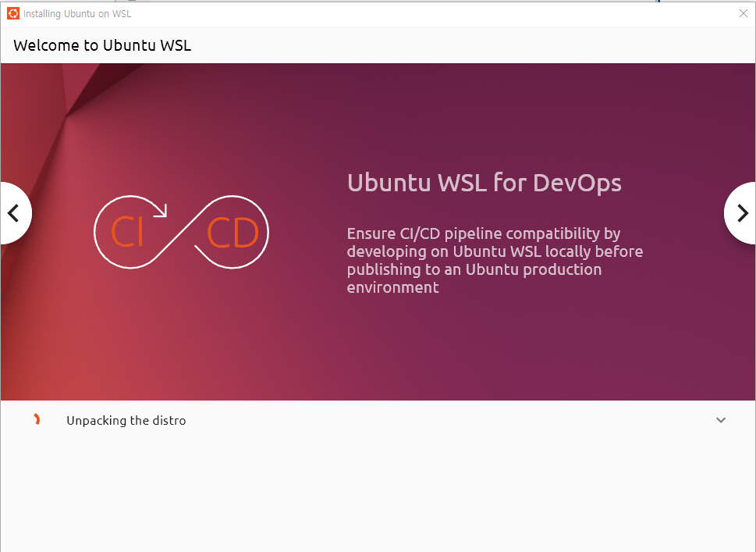Select the left carousel arrow

point(14,213)
